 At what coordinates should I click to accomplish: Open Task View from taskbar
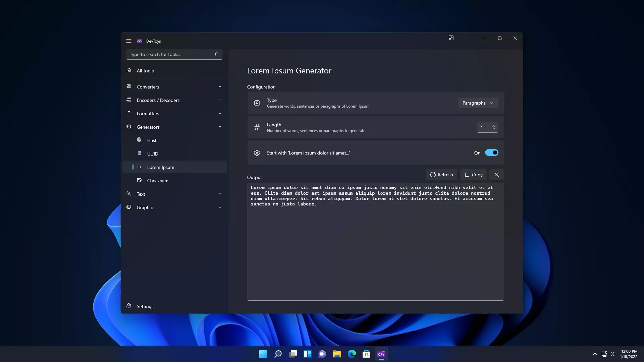(293, 354)
